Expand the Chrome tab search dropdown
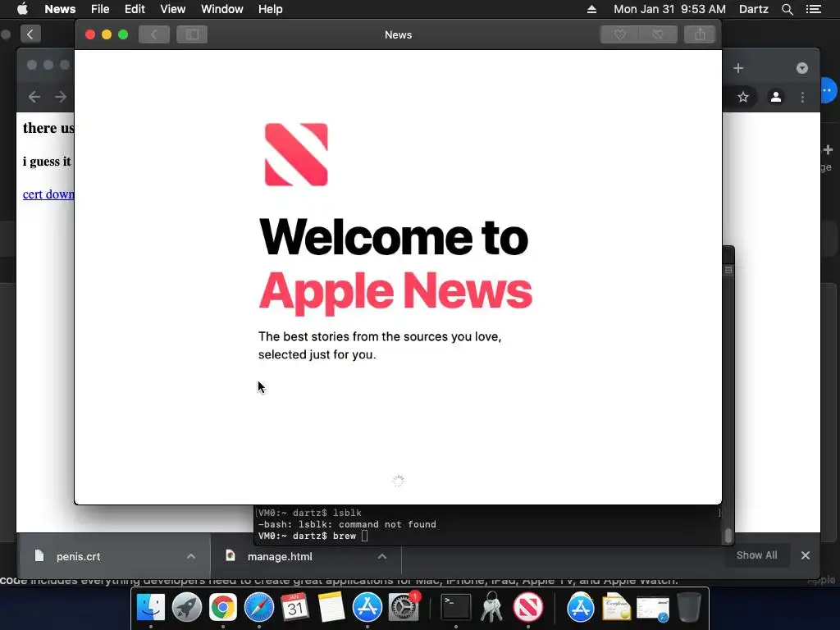The height and width of the screenshot is (630, 840). point(802,68)
